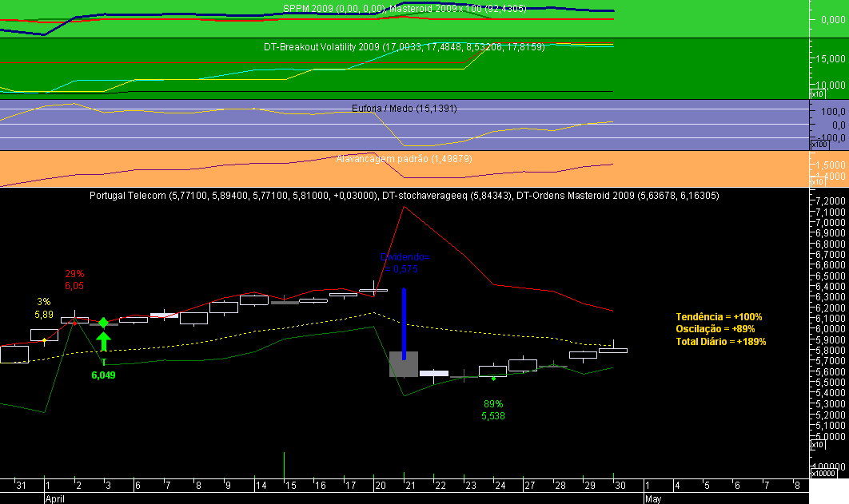Screen dimensions: 849x504
Task: Click the 0,000 value on the SPPM axis
Action: [x=833, y=19]
